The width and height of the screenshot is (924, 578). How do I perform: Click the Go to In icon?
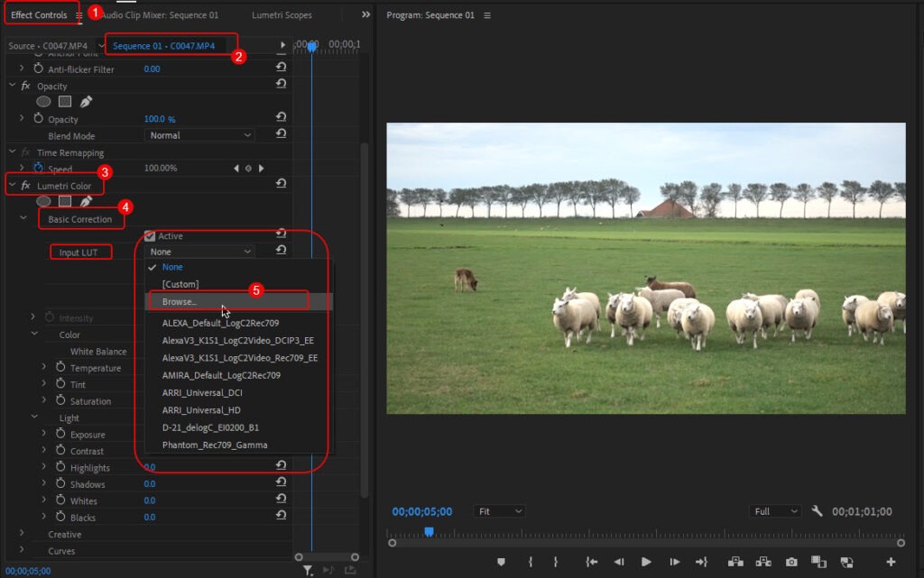pos(591,562)
